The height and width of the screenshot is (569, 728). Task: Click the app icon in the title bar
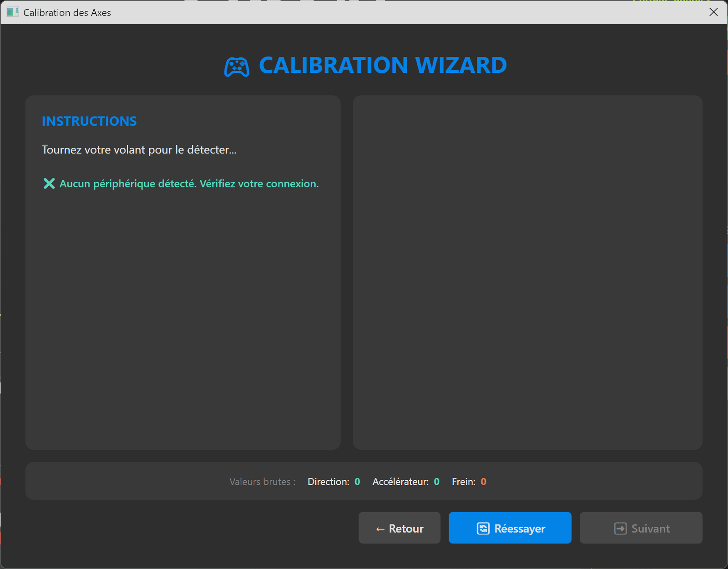(x=12, y=12)
